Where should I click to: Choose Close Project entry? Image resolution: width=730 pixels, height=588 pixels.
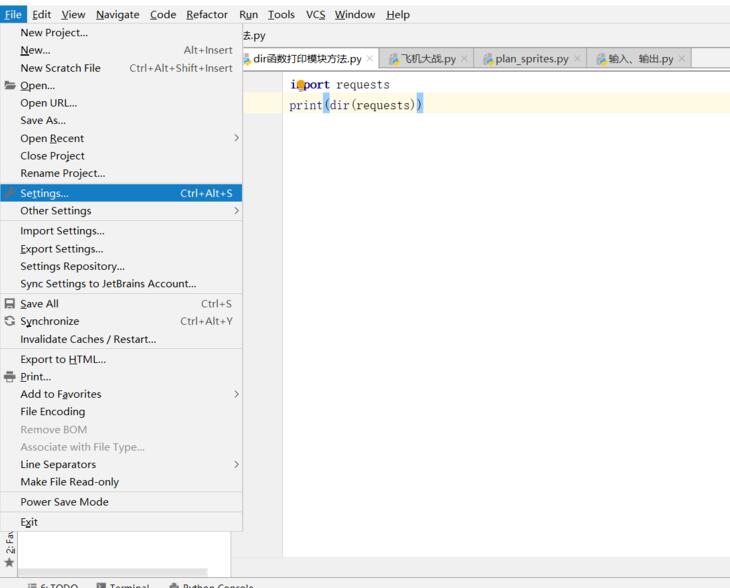click(121, 155)
